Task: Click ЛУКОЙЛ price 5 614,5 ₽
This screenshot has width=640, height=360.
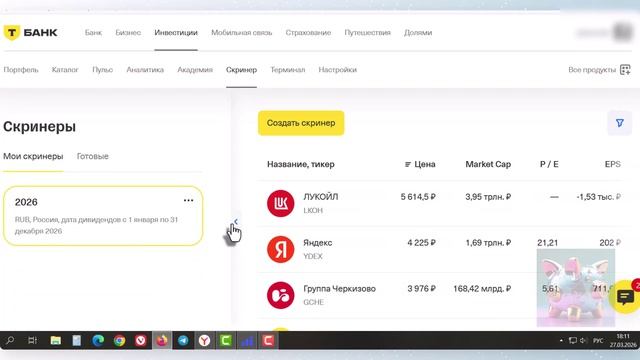Action: (418, 197)
